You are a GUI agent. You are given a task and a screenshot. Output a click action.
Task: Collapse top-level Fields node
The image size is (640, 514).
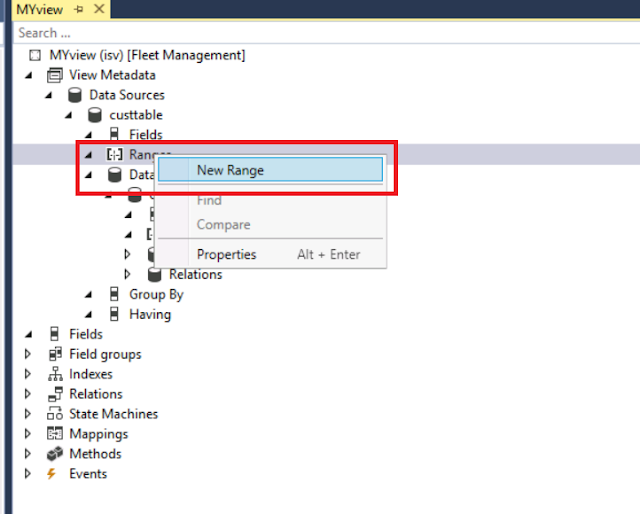point(29,334)
